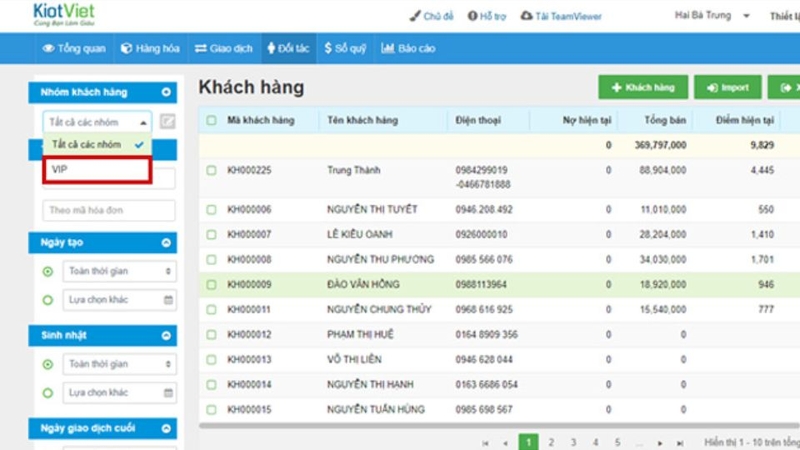800x450 pixels.
Task: Go to page 3
Action: point(573,442)
